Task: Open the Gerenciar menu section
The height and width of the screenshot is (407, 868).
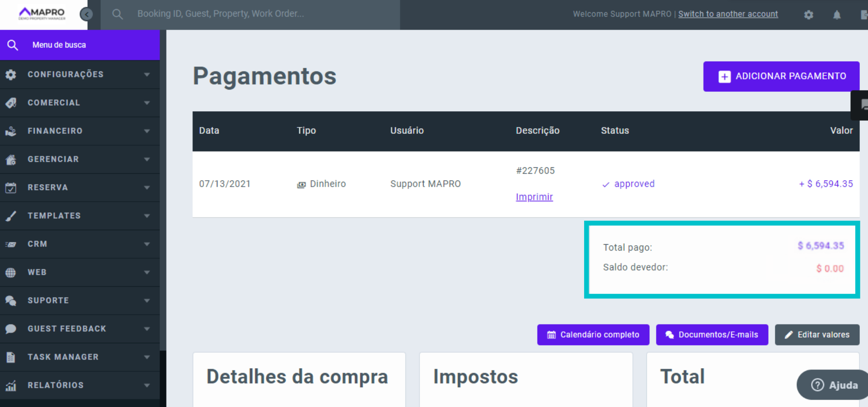Action: pos(53,159)
